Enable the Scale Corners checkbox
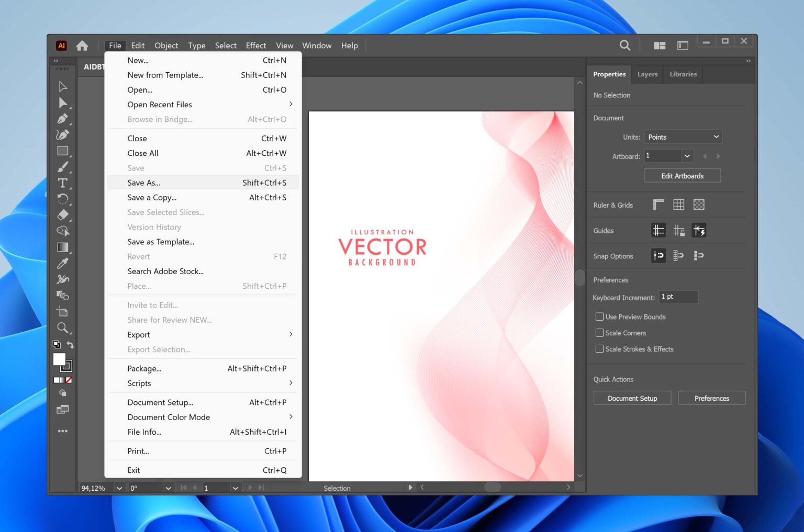 click(600, 333)
